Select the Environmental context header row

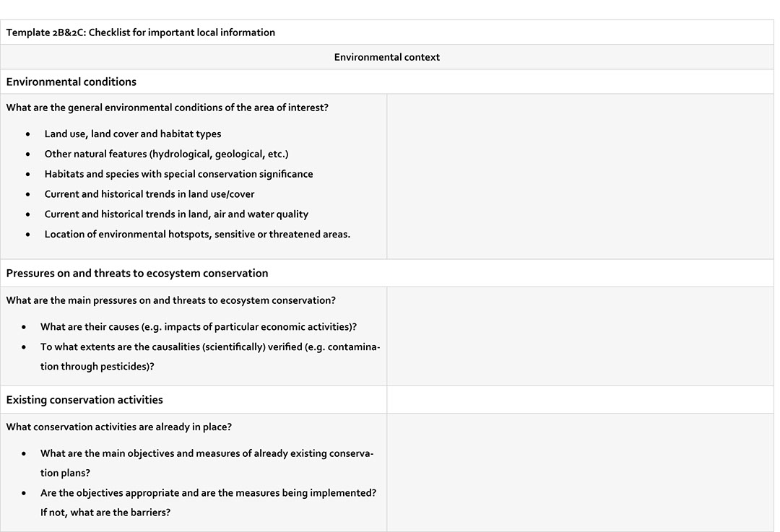[x=386, y=57]
